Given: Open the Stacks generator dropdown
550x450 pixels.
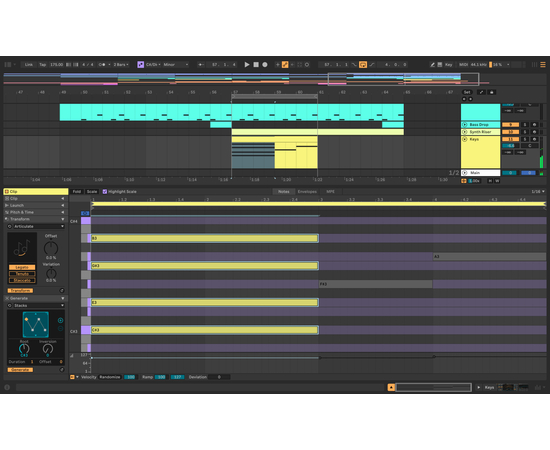Looking at the screenshot, I should pyautogui.click(x=39, y=305).
